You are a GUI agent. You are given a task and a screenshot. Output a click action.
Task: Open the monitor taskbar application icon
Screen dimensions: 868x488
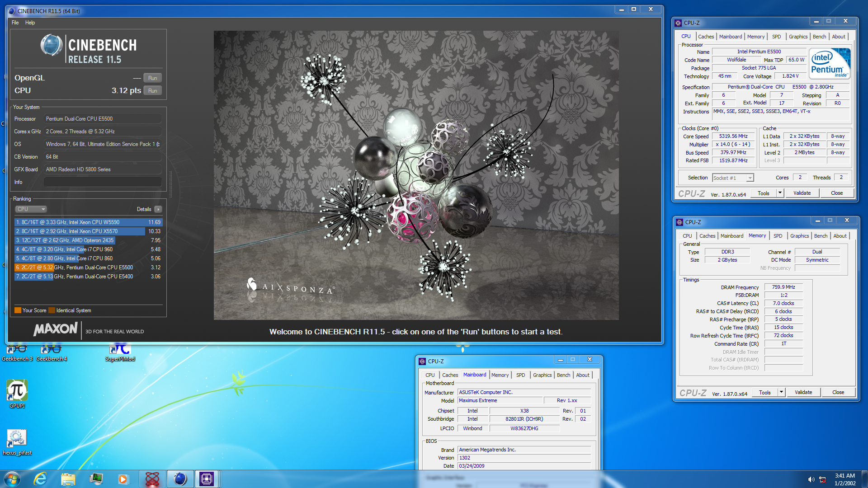pyautogui.click(x=96, y=479)
